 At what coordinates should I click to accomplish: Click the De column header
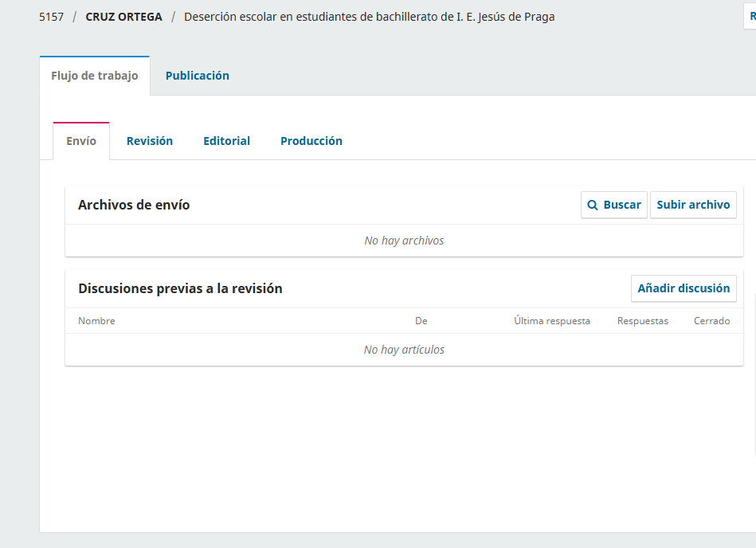coord(421,321)
